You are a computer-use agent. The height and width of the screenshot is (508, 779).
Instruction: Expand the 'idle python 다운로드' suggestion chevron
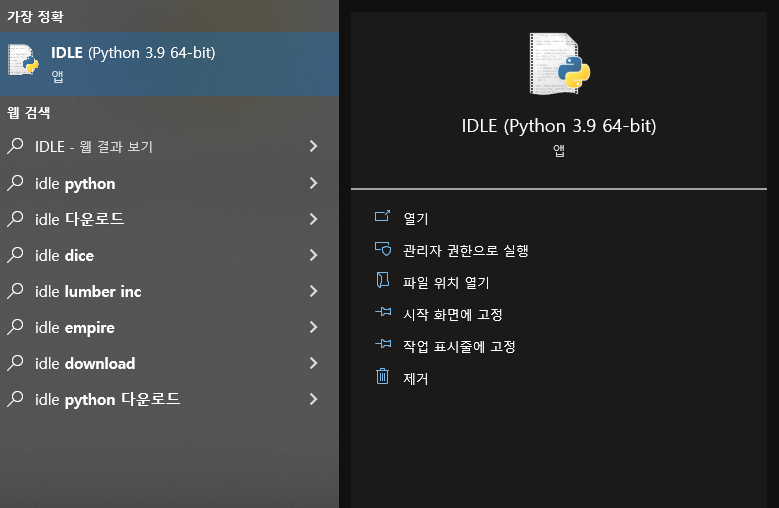(313, 399)
